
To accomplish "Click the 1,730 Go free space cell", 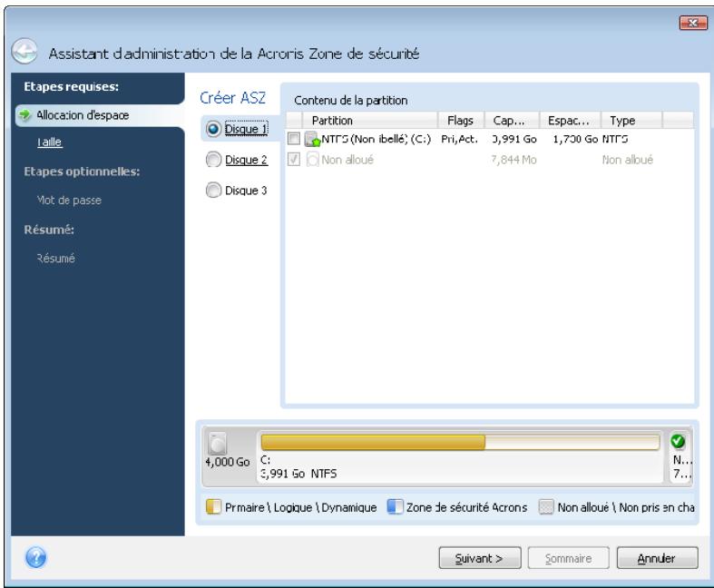I will point(575,140).
